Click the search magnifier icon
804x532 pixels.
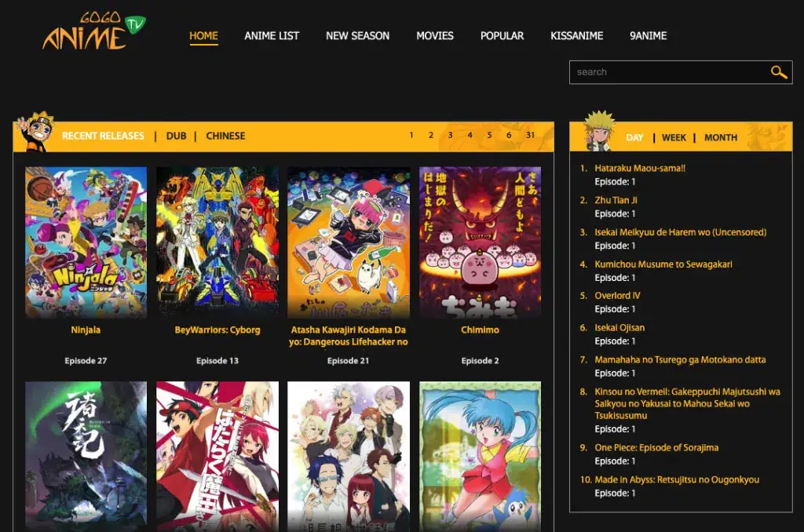coord(779,72)
